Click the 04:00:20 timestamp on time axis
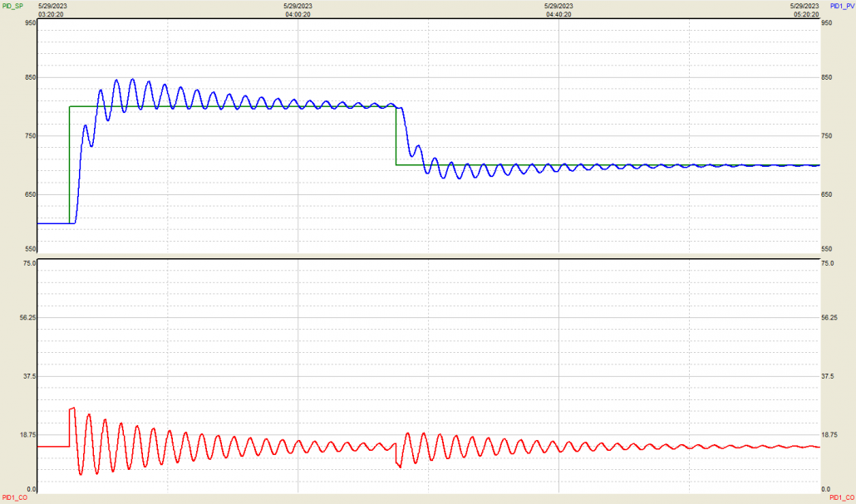856x504 pixels. [x=298, y=14]
